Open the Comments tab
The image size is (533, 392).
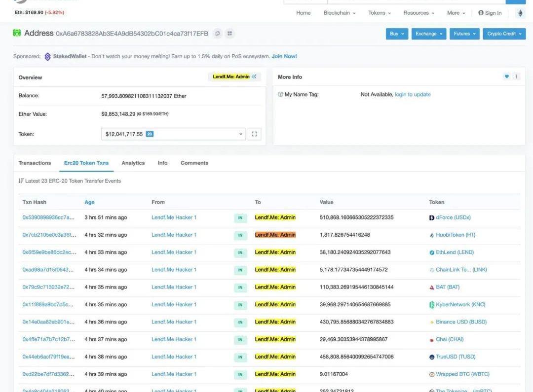click(x=194, y=163)
